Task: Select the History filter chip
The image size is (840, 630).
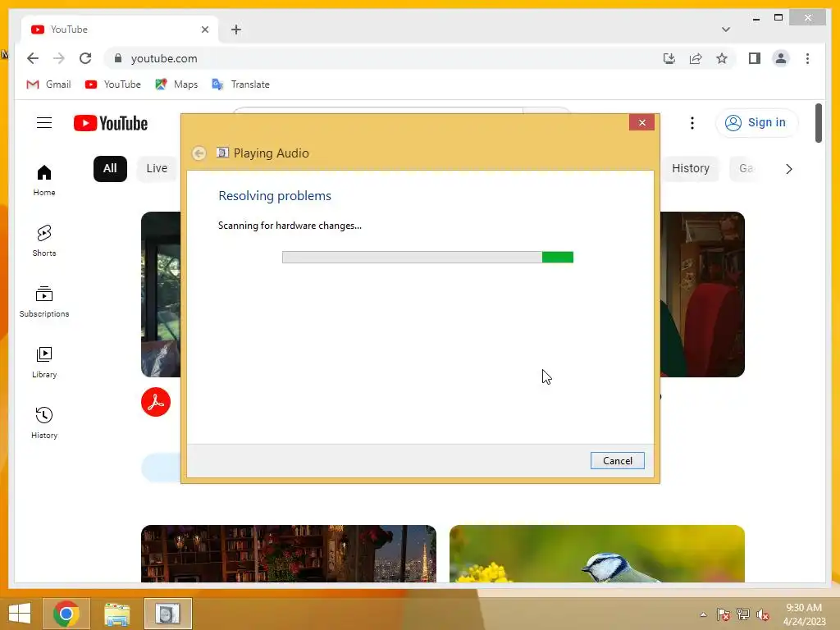Action: 691,169
